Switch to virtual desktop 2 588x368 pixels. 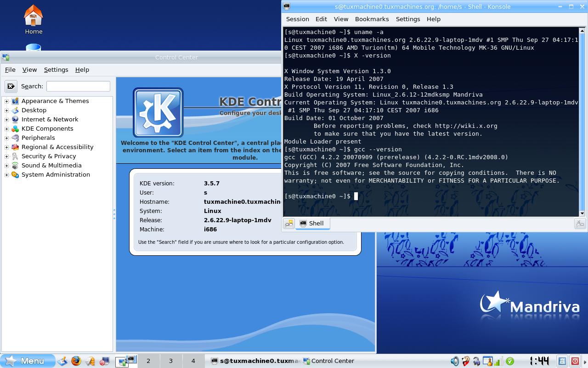click(148, 361)
